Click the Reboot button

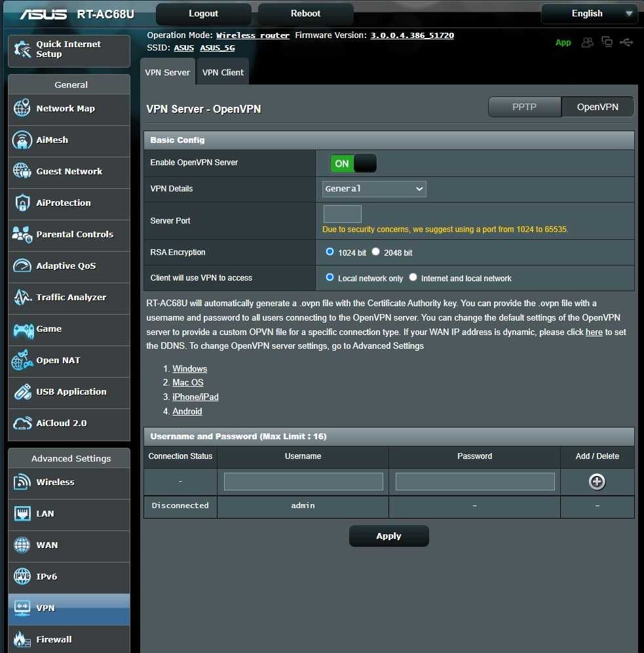(306, 14)
